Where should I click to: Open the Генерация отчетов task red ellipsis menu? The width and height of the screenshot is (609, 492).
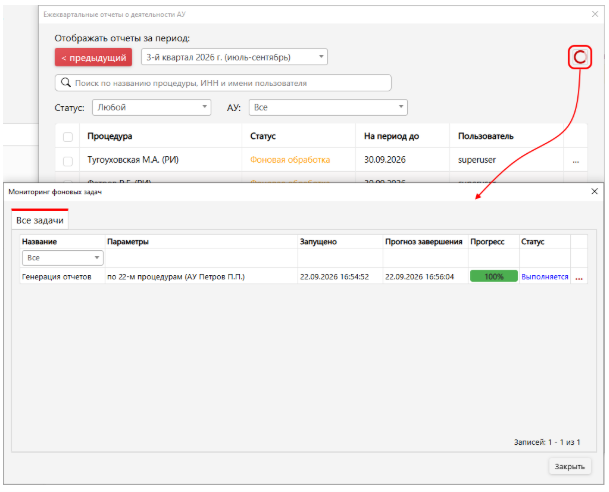579,278
